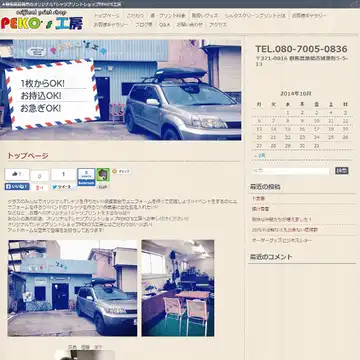Open the 取扱いグッズ menu item
This screenshot has width=360, height=360.
[x=205, y=16]
